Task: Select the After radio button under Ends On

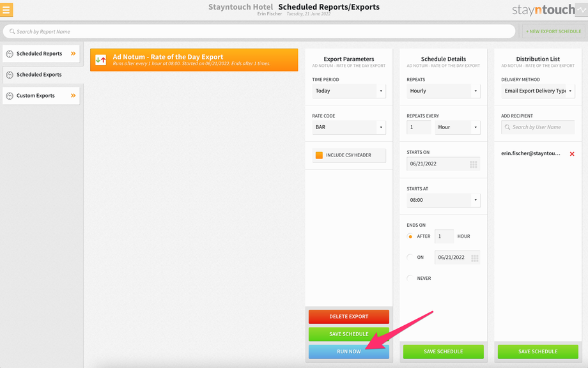Action: (x=410, y=236)
